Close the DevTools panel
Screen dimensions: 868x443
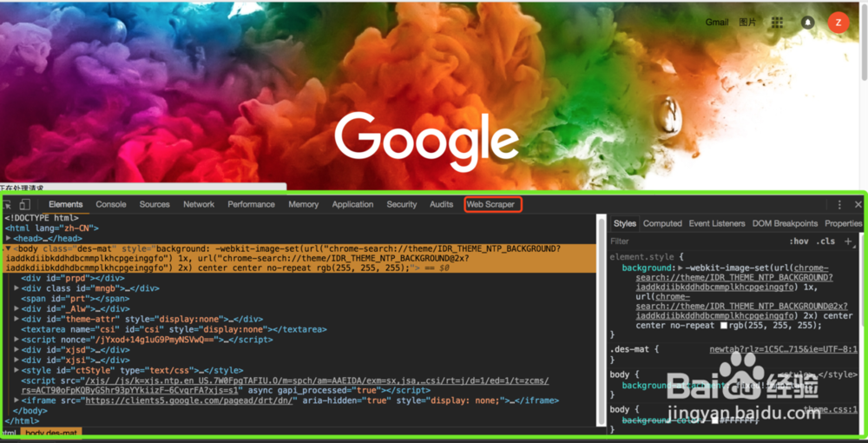point(858,204)
